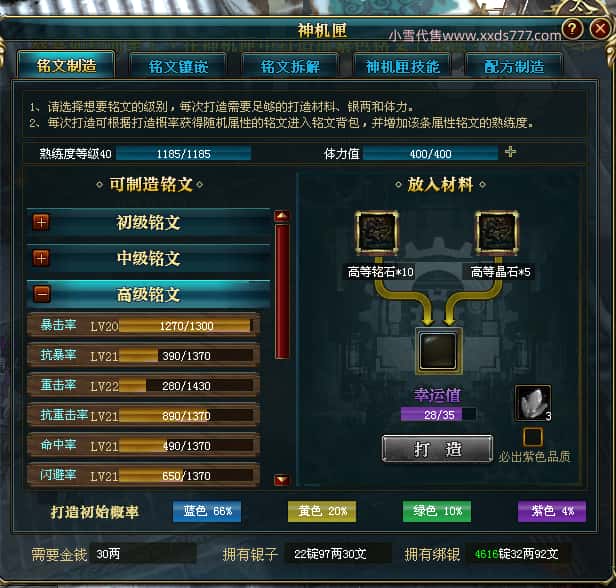Click the purple 幸运值 progress bar
This screenshot has height=588, width=616.
pos(438,414)
